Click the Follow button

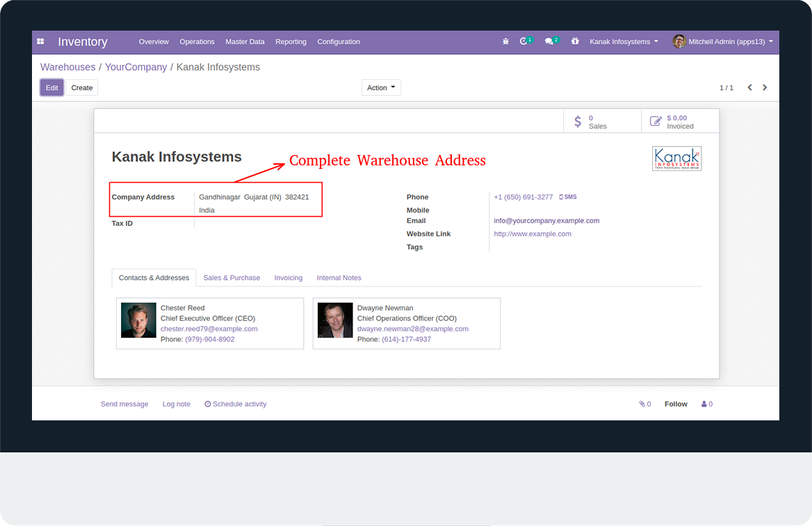point(676,404)
